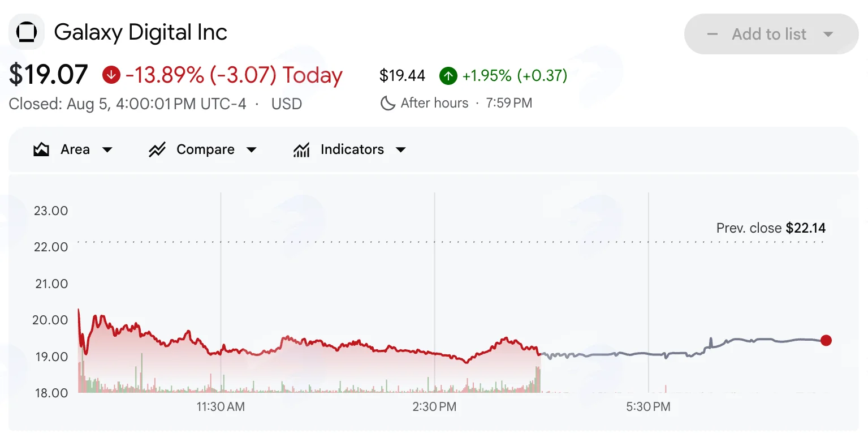Open the Compare dropdown arrow
868x433 pixels.
[252, 150]
